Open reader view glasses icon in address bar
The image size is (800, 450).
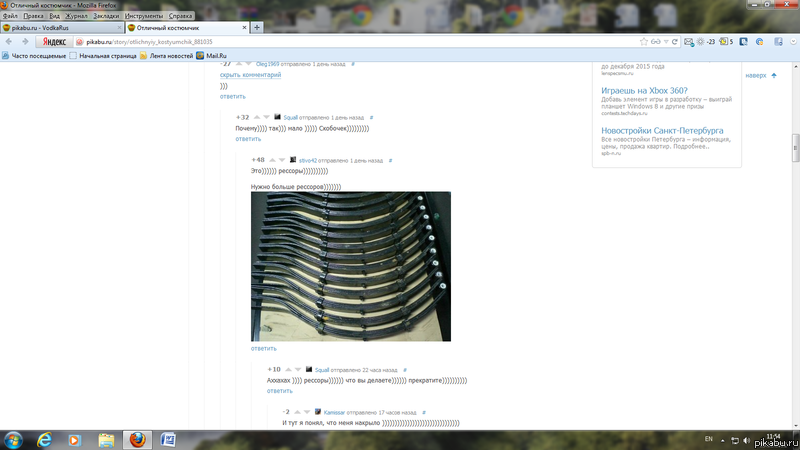point(656,42)
